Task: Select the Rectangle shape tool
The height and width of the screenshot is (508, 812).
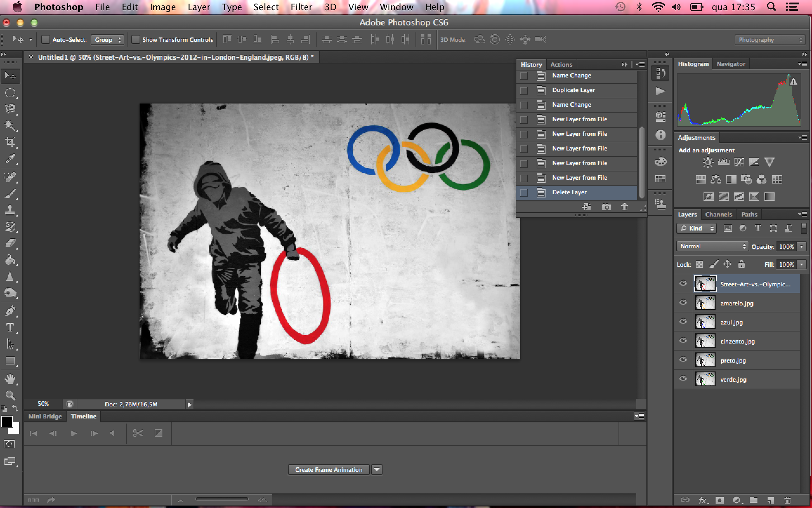Action: 10,361
